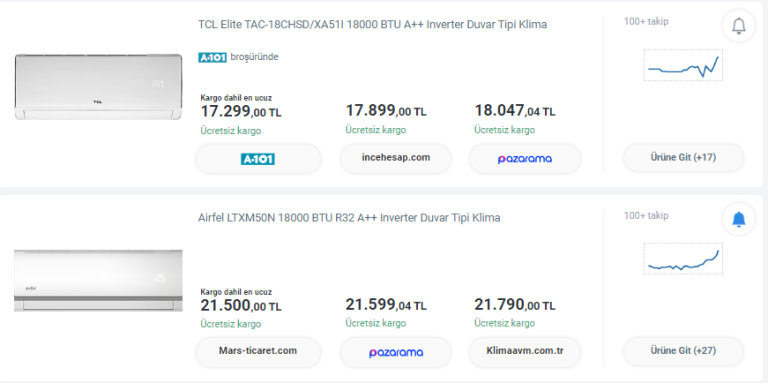Open Airfel air conditioner product image
The width and height of the screenshot is (768, 383).
(x=98, y=281)
